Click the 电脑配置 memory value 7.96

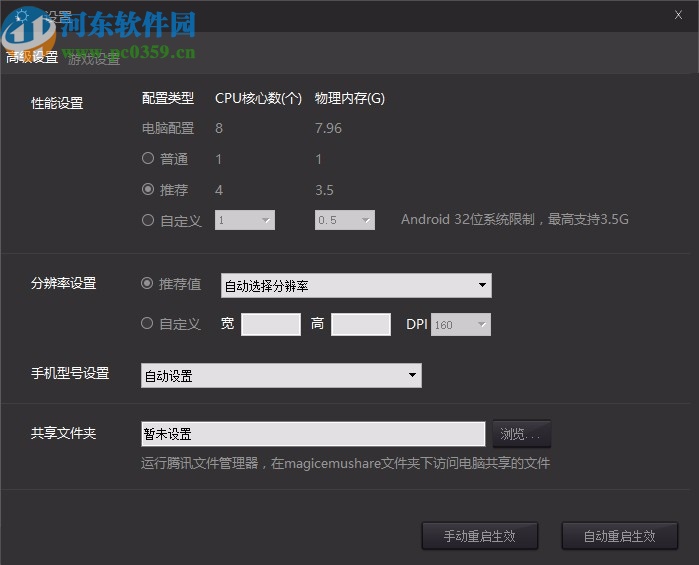(x=328, y=128)
